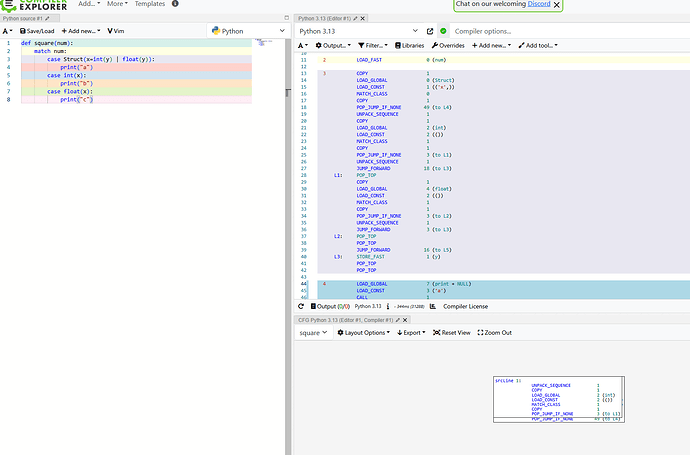The width and height of the screenshot is (690, 455).
Task: Click the 'print + NULL' LOAD_GLOBAL line
Action: [414, 284]
